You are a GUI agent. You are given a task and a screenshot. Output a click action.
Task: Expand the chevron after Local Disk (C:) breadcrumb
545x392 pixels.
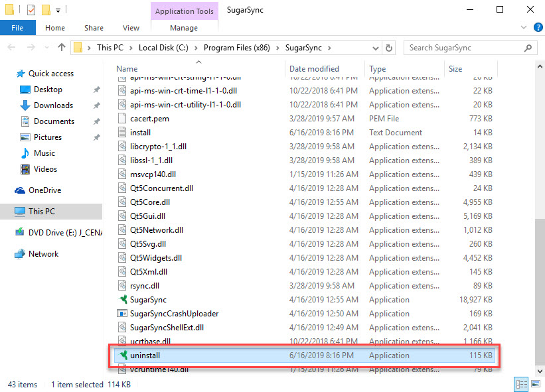tap(196, 48)
